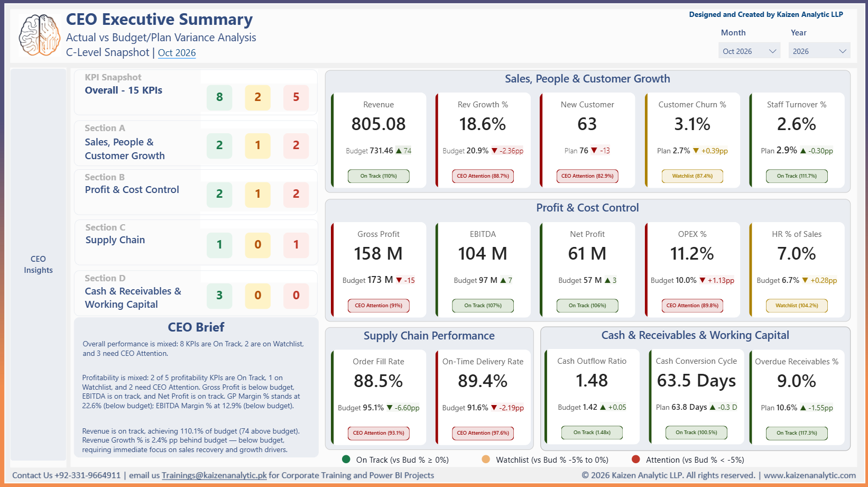Click the CEO Brief heading
Image resolution: width=868 pixels, height=487 pixels.
coord(196,327)
